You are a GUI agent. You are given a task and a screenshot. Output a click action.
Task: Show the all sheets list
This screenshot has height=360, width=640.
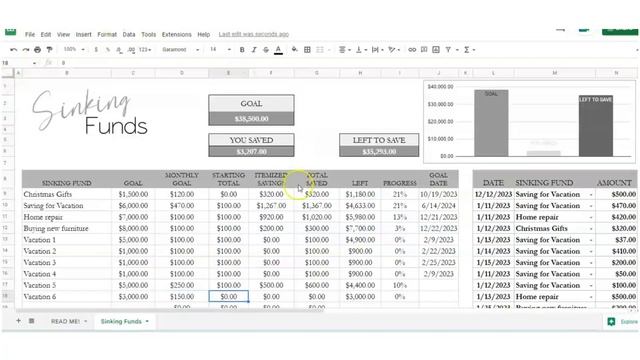[x=31, y=321]
